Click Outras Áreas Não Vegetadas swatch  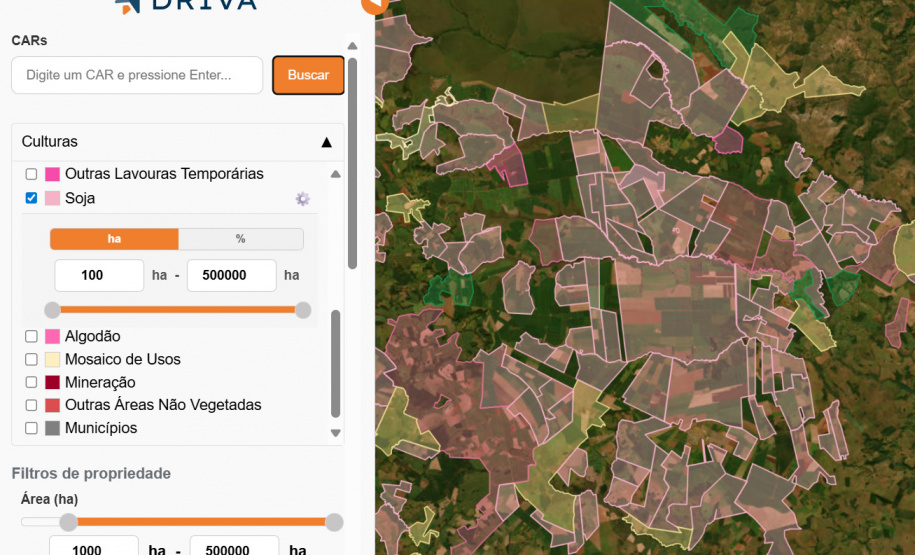(53, 405)
